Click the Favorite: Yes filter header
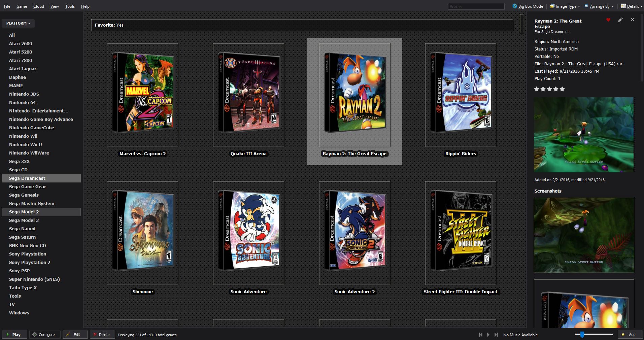This screenshot has height=340, width=644. click(302, 25)
